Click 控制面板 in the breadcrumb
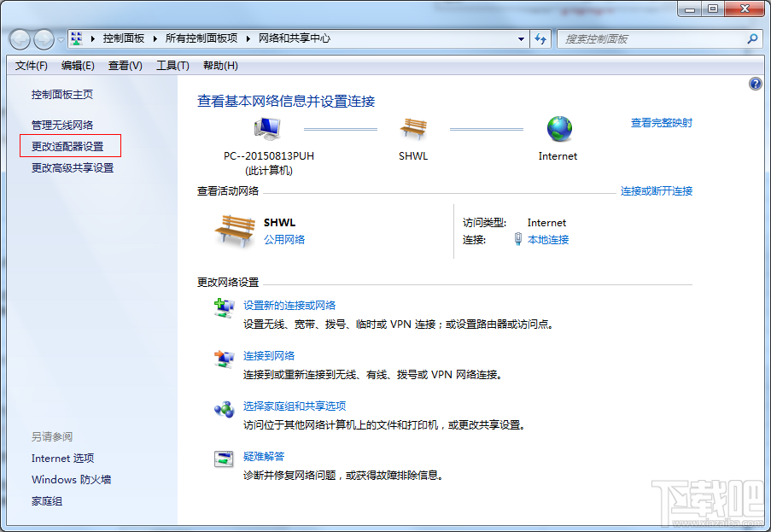Screen dimensions: 771x532 point(124,38)
